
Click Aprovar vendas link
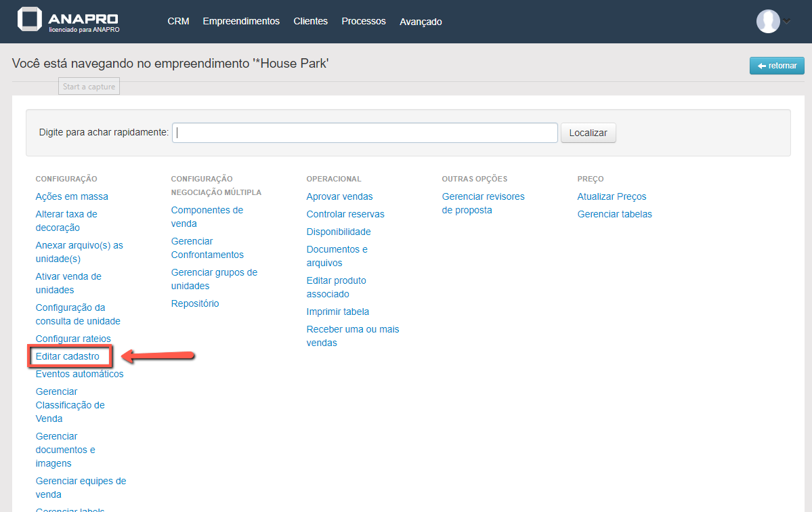[339, 196]
